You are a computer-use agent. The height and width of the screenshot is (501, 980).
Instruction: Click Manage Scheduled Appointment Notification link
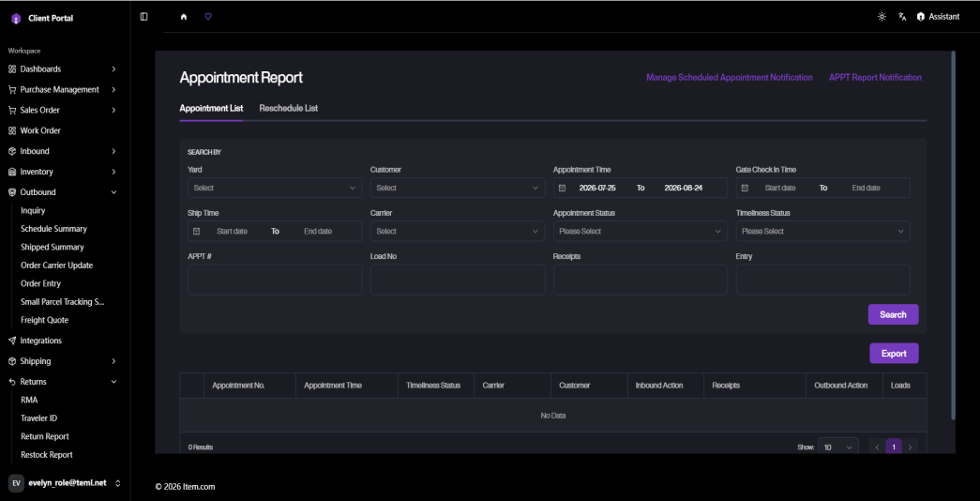[730, 78]
